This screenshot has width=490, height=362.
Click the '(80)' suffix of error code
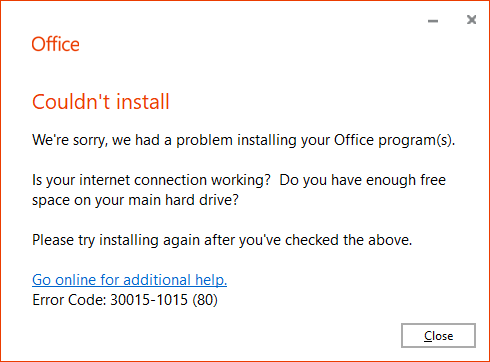point(205,300)
